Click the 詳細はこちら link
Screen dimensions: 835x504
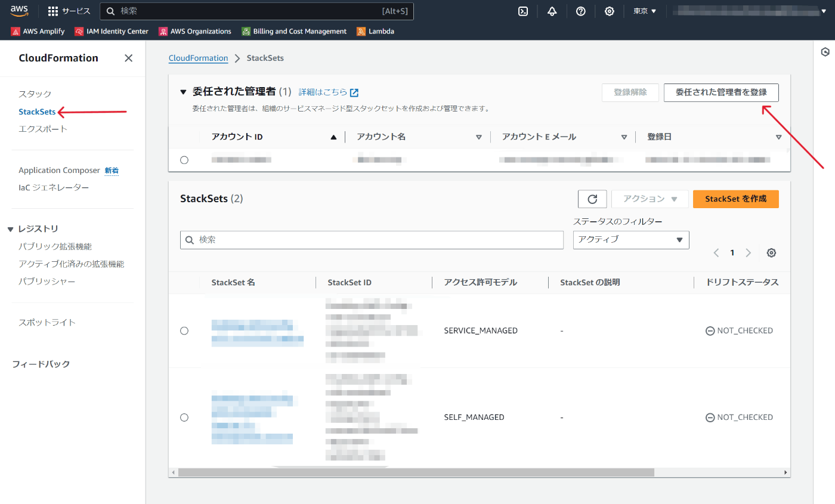(x=323, y=92)
